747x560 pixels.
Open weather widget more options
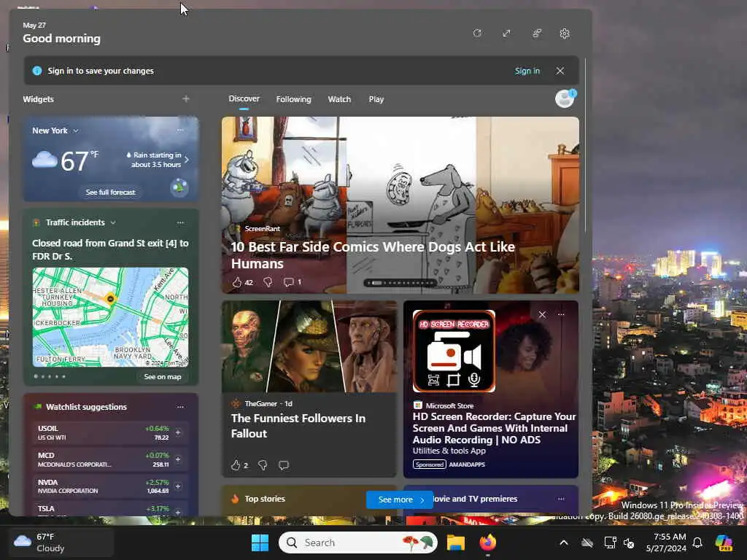[x=181, y=130]
